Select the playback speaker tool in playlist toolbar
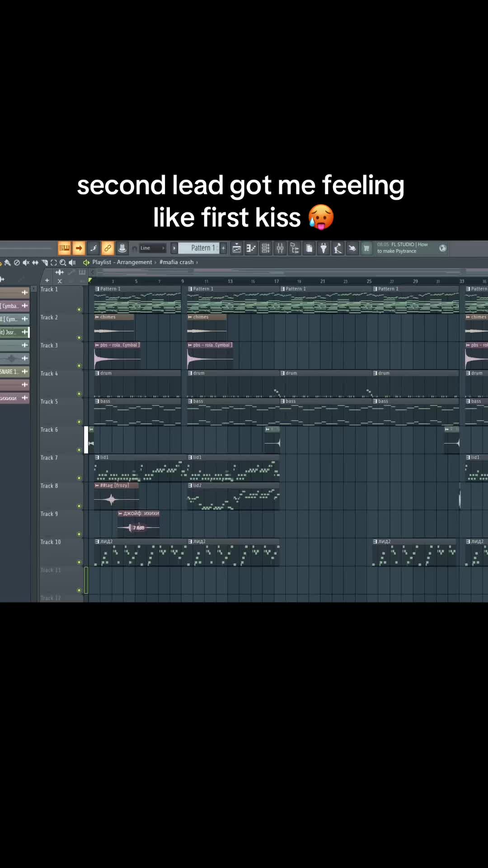This screenshot has width=488, height=868. (72, 263)
